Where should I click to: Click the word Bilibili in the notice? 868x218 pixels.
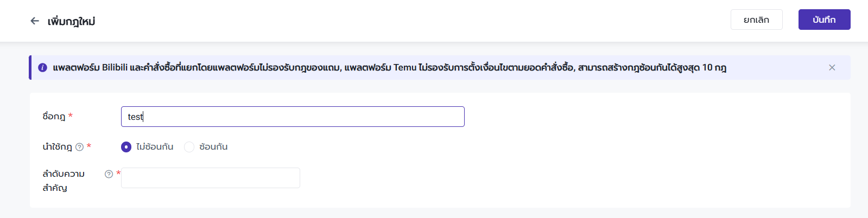coord(115,68)
